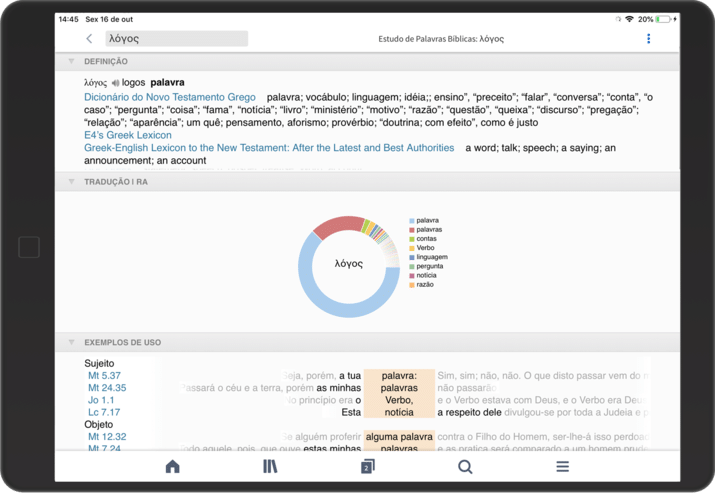The width and height of the screenshot is (715, 493).
Task: Go to the Home tab icon
Action: pos(172,467)
